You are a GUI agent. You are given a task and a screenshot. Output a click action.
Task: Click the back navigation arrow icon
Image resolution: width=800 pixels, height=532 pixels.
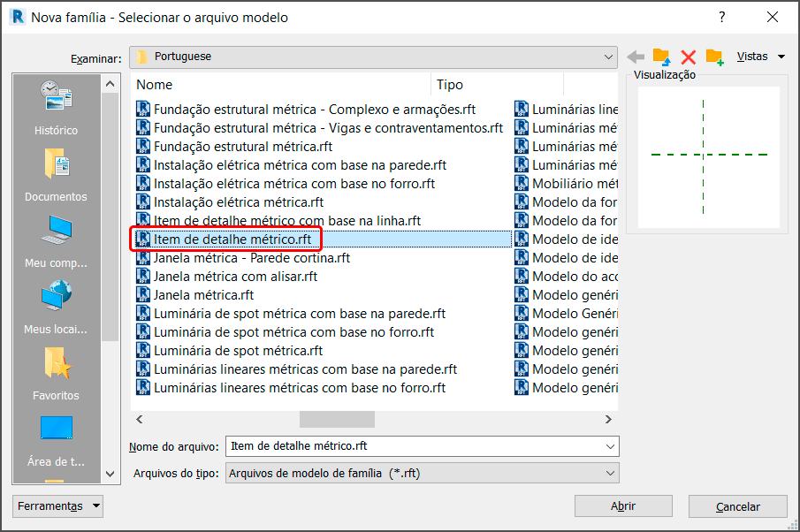(636, 56)
